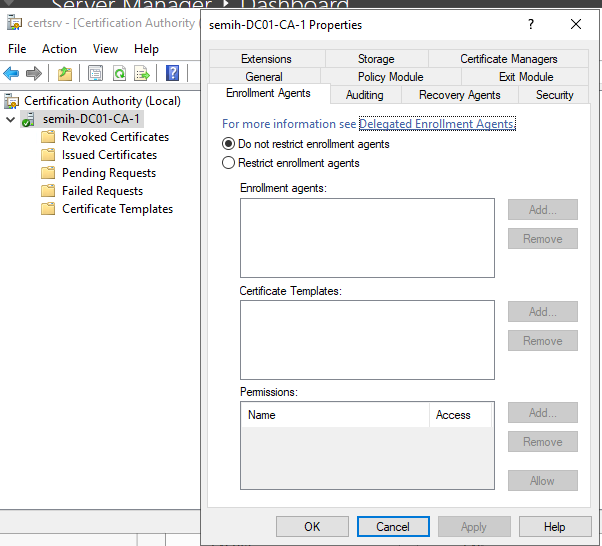This screenshot has width=602, height=546.
Task: Click the Up one level folder icon
Action: tap(65, 73)
